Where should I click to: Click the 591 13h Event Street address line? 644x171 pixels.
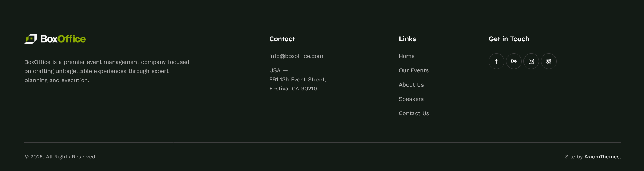tap(298, 80)
